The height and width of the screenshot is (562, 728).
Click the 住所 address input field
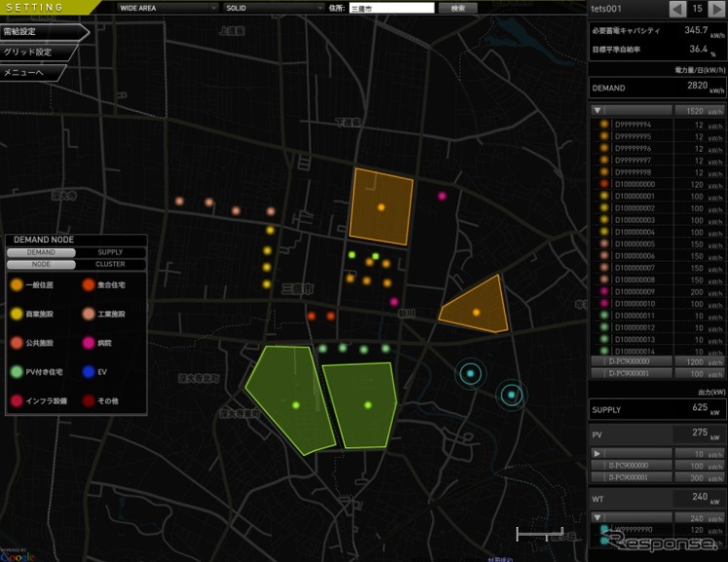pyautogui.click(x=392, y=8)
